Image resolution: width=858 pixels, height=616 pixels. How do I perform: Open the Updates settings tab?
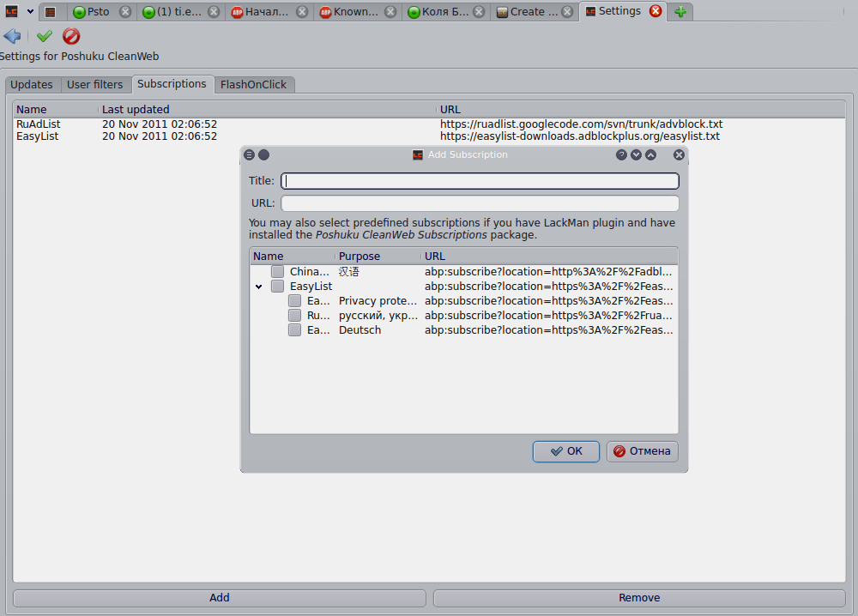pyautogui.click(x=32, y=85)
